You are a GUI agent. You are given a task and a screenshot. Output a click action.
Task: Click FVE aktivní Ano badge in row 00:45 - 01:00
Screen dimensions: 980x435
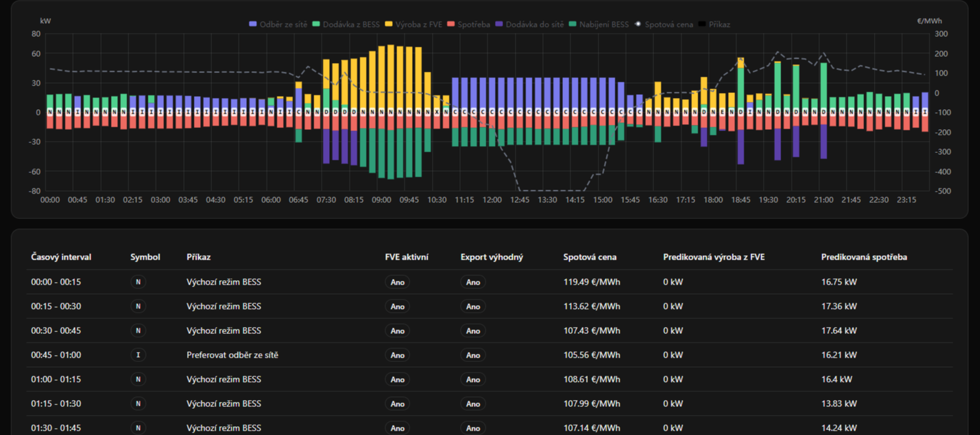click(397, 355)
